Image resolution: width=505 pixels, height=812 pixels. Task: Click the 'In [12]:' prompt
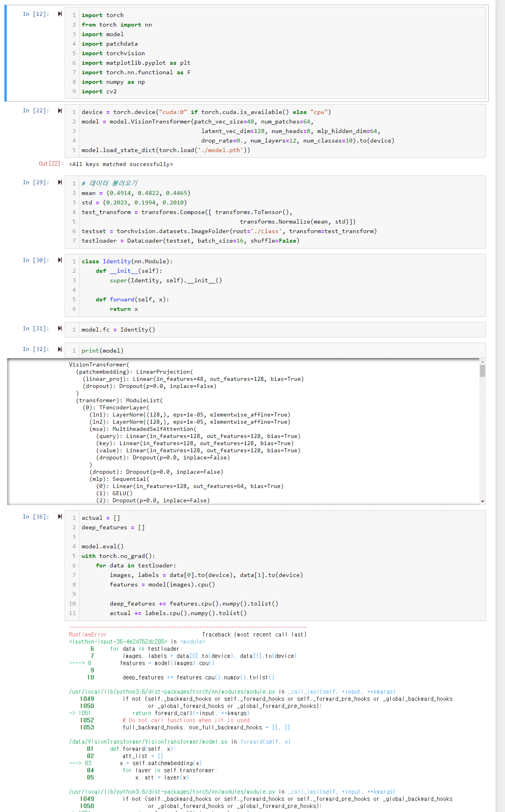click(36, 14)
